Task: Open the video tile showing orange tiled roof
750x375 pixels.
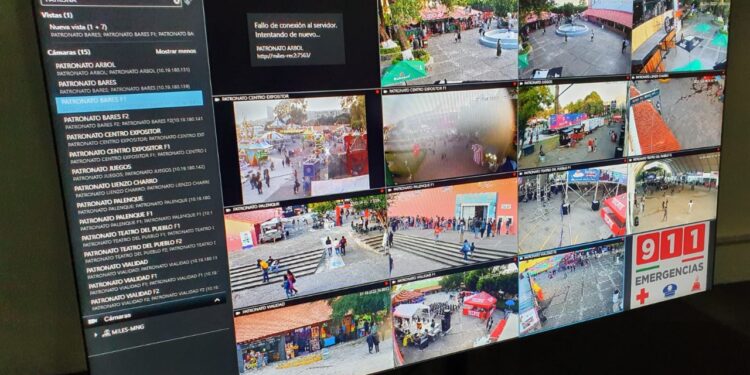Action: (x=675, y=115)
